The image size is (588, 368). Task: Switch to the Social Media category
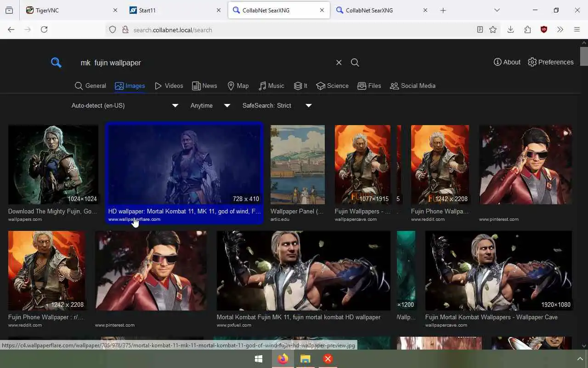pos(413,86)
